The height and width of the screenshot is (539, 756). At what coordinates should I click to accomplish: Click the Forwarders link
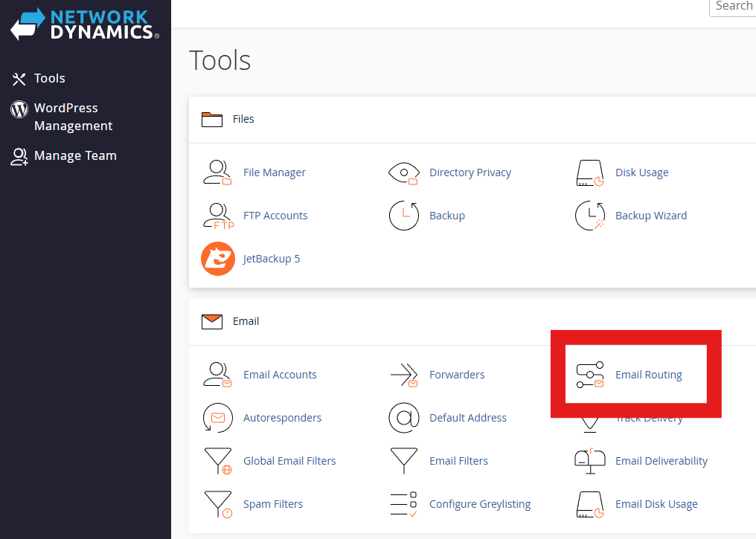pos(457,375)
